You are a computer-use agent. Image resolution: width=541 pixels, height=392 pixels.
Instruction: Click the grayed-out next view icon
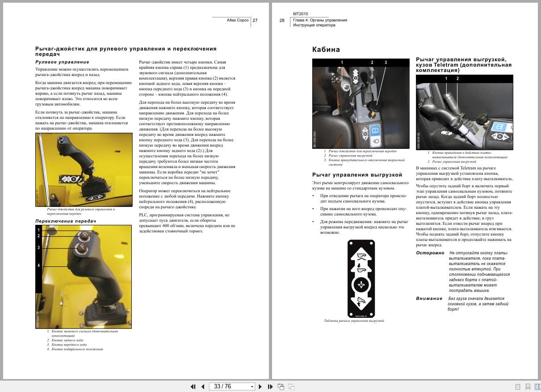291,387
